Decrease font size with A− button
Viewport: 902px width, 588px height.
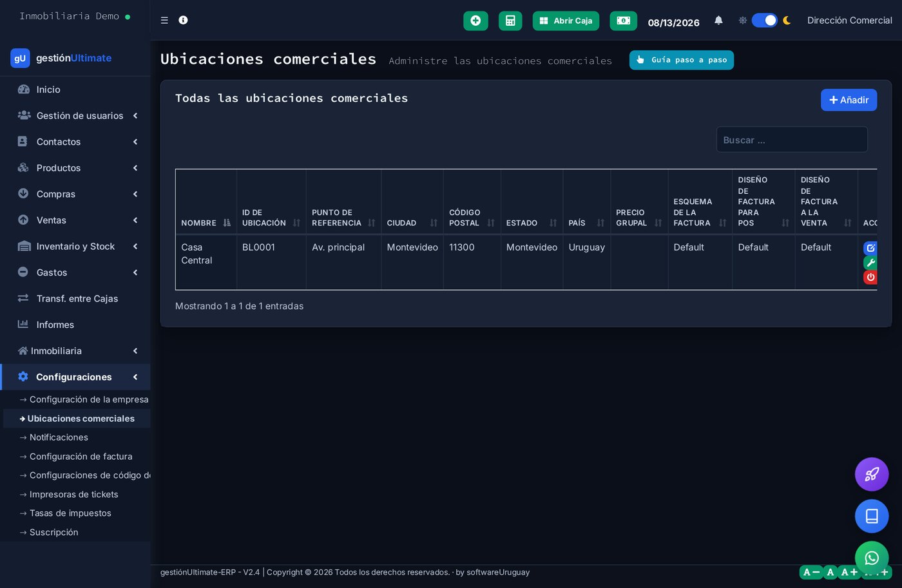[x=811, y=572]
